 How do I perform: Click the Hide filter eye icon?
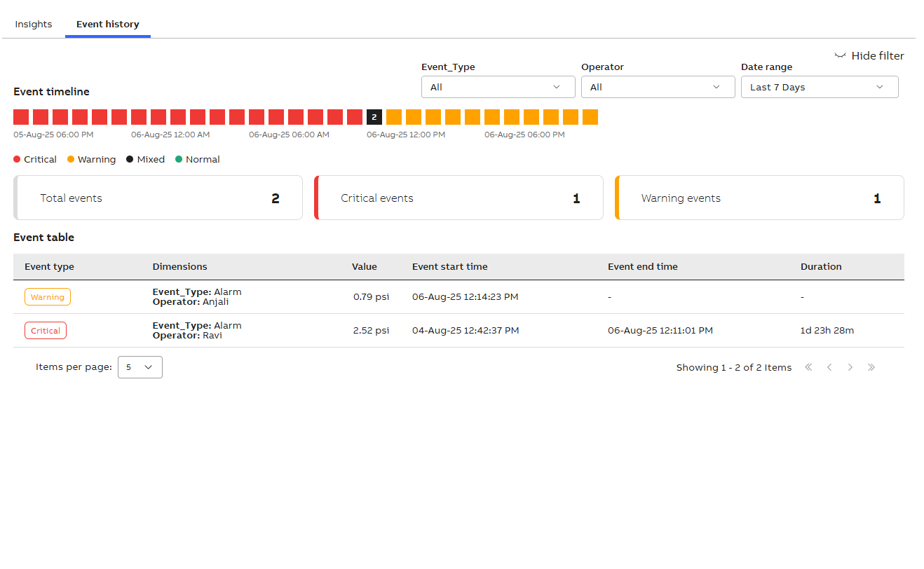point(840,56)
